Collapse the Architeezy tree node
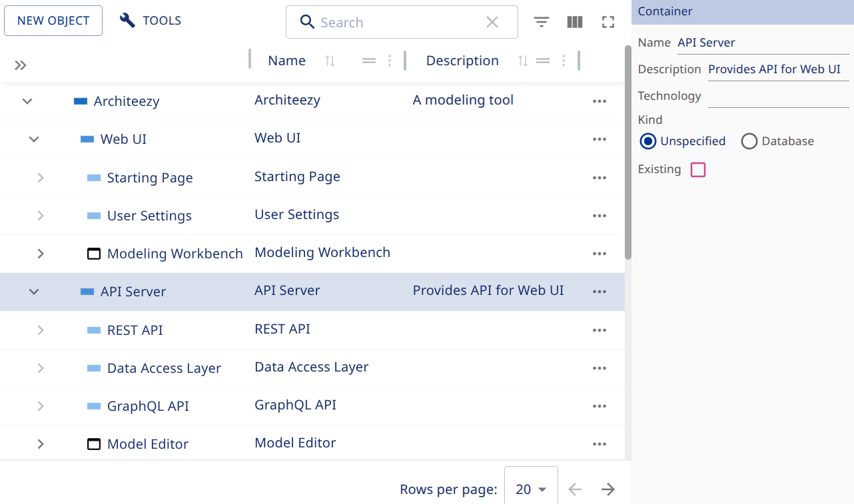This screenshot has height=504, width=854. (27, 101)
